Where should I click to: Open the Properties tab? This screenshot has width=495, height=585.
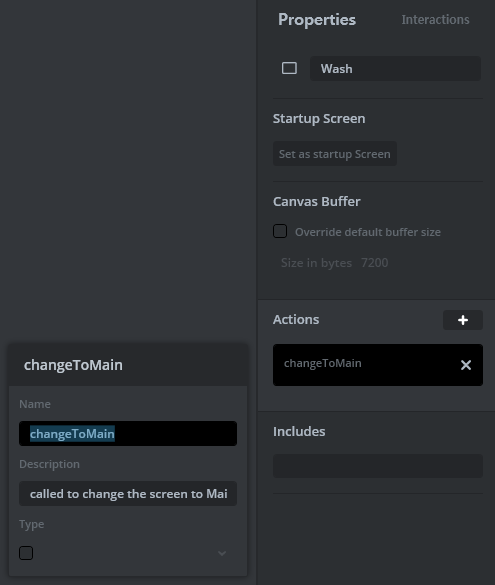point(317,20)
